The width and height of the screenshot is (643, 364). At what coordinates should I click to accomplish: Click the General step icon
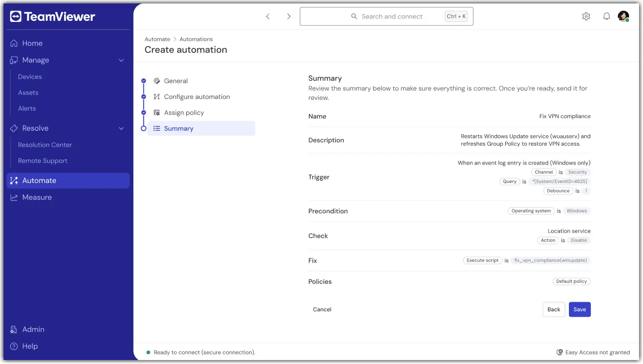(x=157, y=81)
